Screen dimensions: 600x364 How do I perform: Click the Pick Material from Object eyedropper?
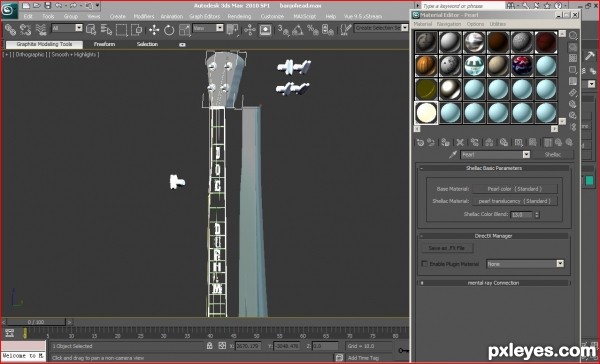pos(453,155)
